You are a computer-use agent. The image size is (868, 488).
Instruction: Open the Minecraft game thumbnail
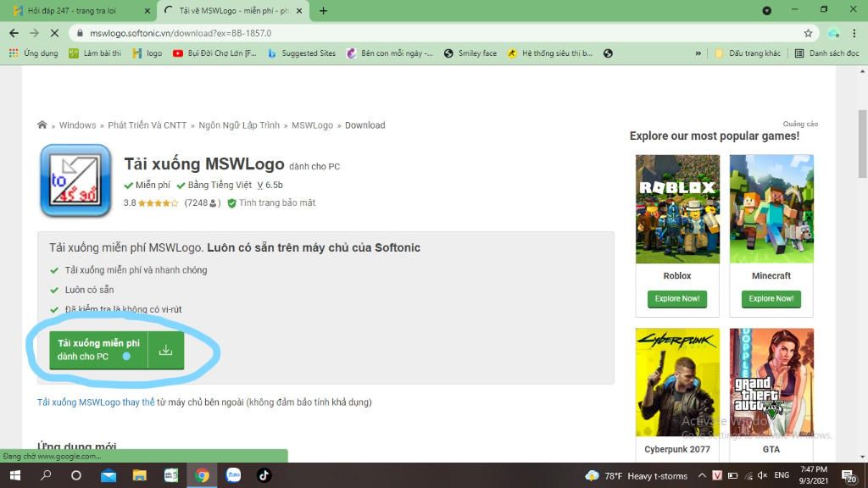click(x=771, y=208)
